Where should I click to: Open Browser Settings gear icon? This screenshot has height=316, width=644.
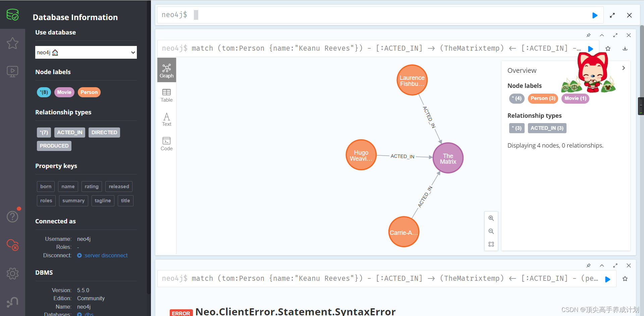12,273
